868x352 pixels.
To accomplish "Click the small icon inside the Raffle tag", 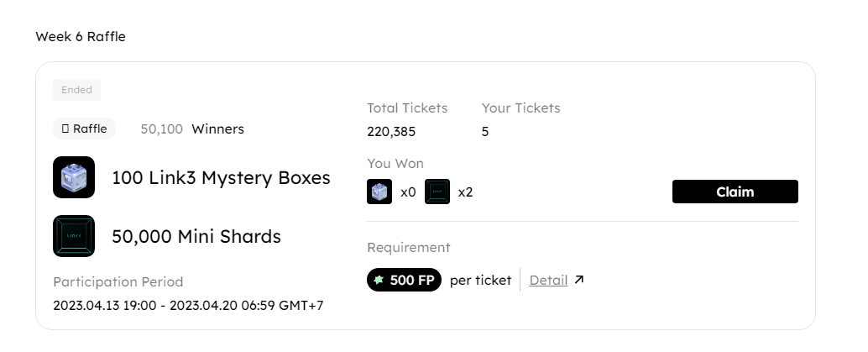I will tap(65, 129).
